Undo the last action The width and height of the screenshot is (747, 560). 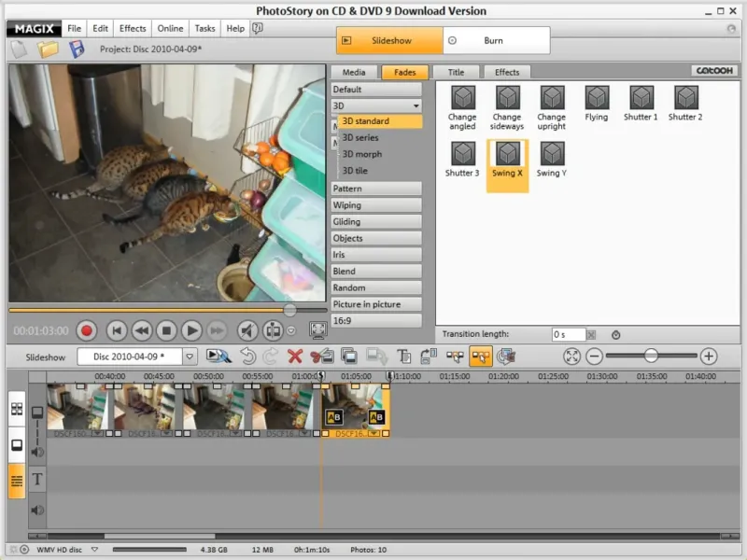click(x=248, y=357)
